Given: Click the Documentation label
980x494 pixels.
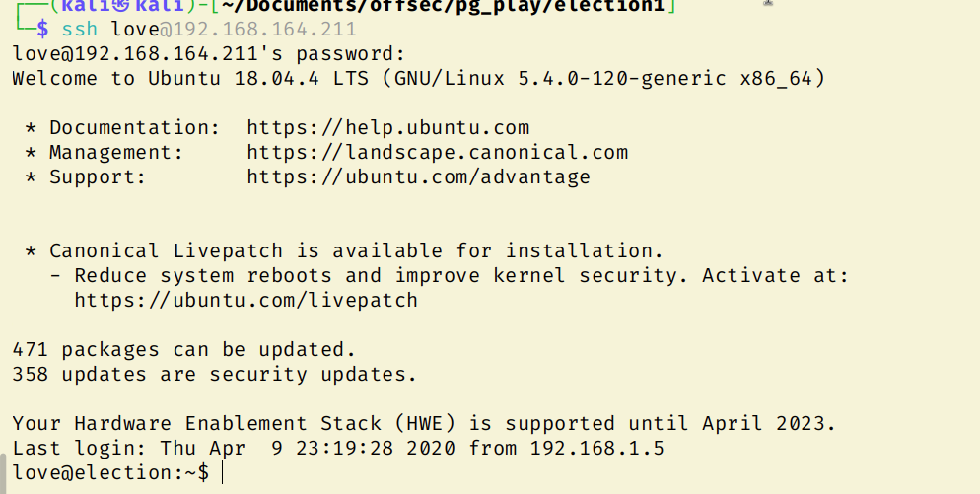Looking at the screenshot, I should coord(128,127).
